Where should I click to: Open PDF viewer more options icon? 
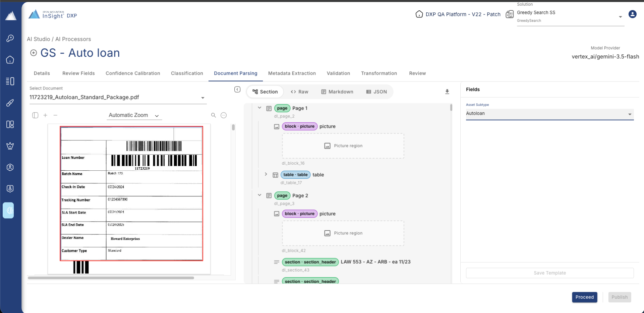pyautogui.click(x=224, y=115)
